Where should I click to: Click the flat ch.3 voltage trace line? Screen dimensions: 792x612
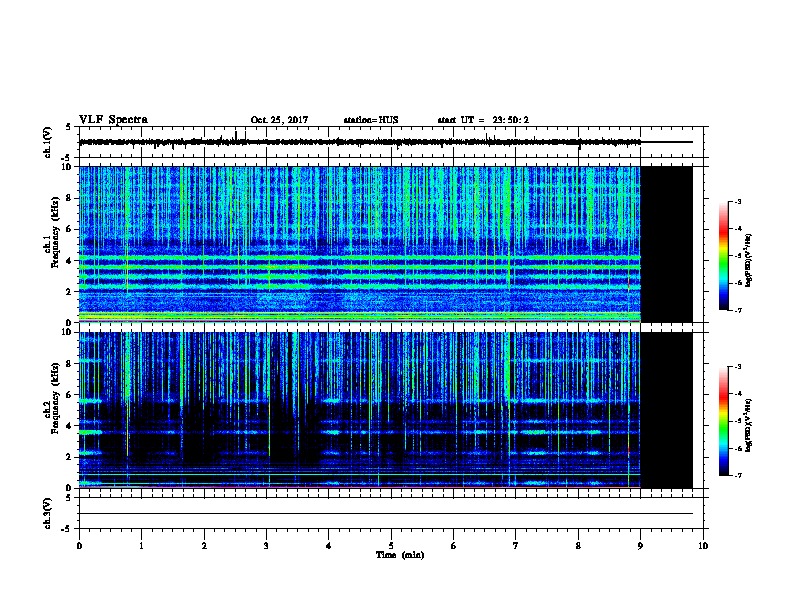(386, 514)
